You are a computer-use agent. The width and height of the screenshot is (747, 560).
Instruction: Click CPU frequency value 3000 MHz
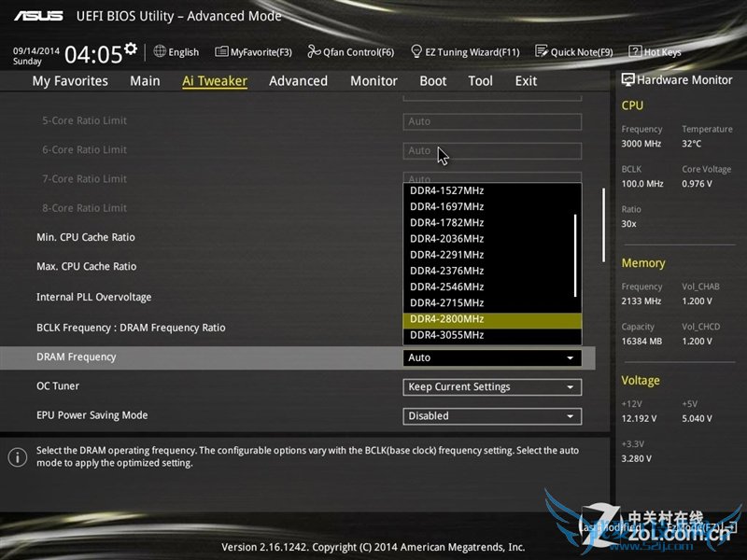tap(641, 144)
